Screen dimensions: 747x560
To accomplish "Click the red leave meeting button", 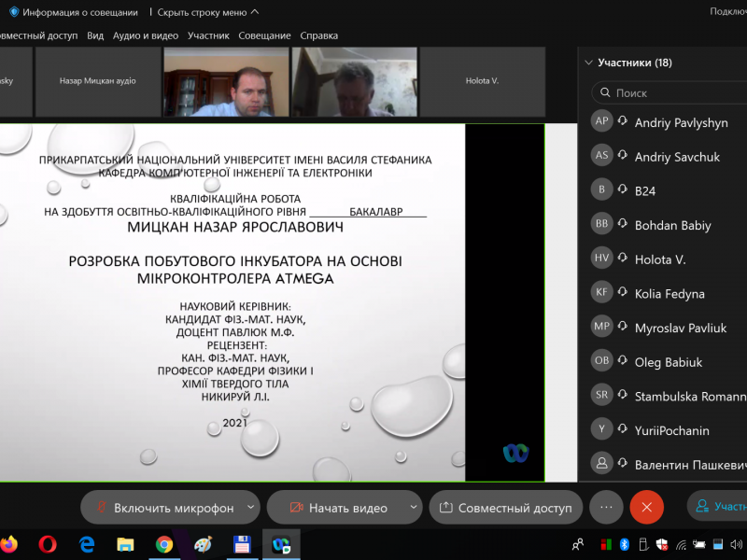I will click(x=646, y=507).
